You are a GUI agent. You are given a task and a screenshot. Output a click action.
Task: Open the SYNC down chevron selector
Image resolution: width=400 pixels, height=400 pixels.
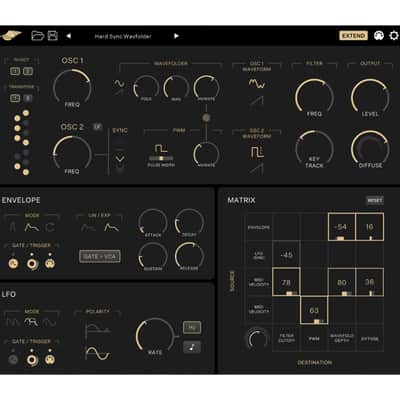[x=120, y=159]
